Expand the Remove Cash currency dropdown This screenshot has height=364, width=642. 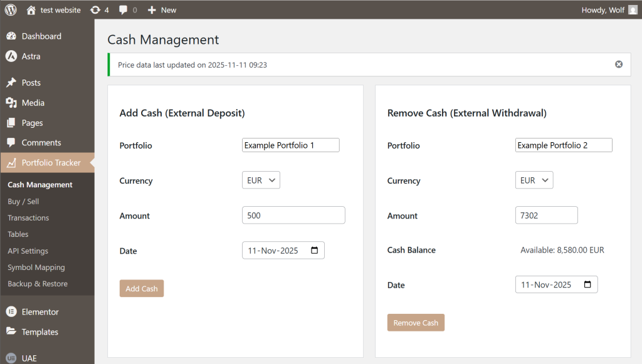coord(534,180)
